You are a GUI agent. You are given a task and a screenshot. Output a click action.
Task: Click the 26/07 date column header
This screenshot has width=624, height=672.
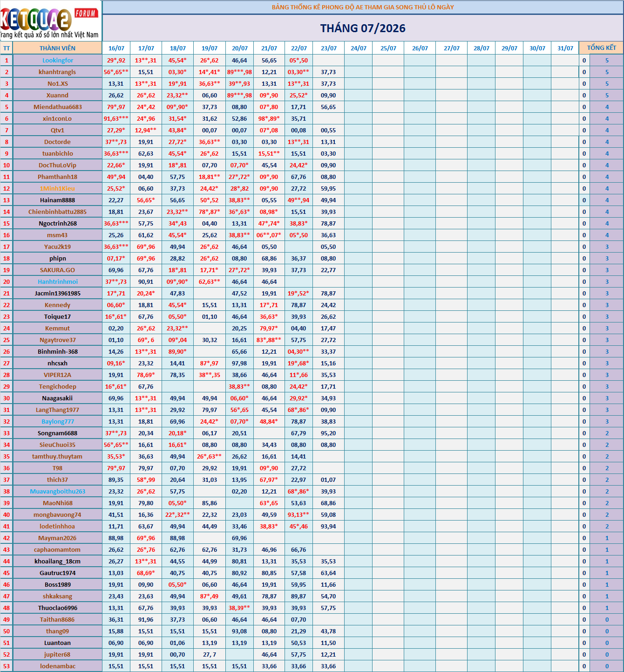coord(420,48)
